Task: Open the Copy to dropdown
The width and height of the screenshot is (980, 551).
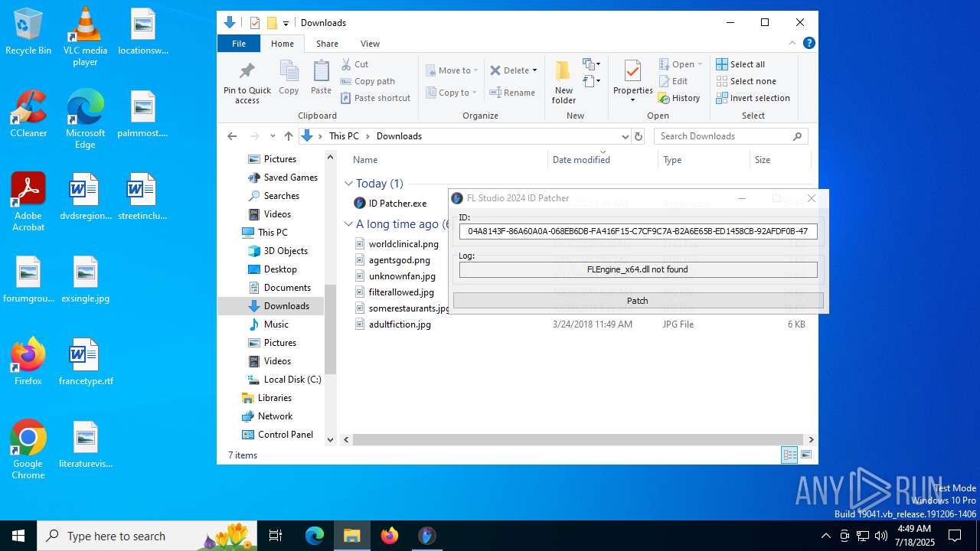Action: tap(451, 93)
